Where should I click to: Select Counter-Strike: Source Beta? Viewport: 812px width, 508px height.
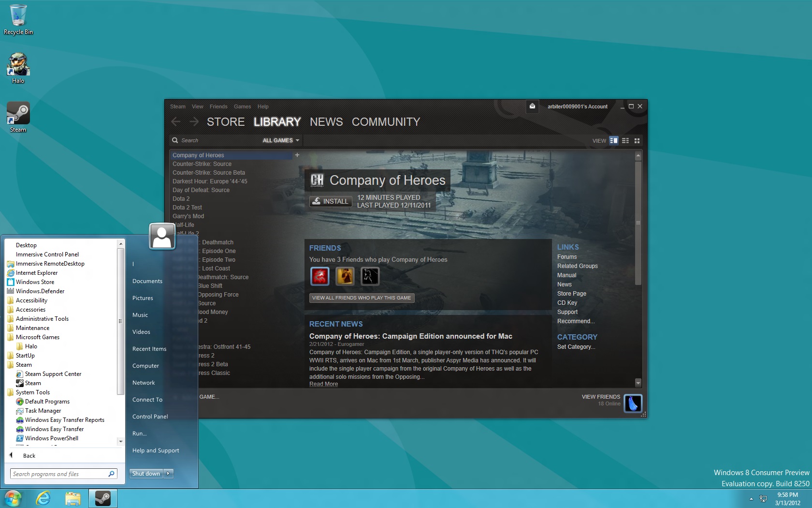pyautogui.click(x=208, y=173)
